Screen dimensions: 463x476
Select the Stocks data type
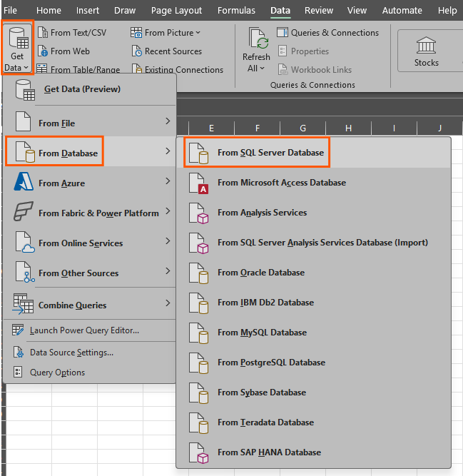pos(427,51)
